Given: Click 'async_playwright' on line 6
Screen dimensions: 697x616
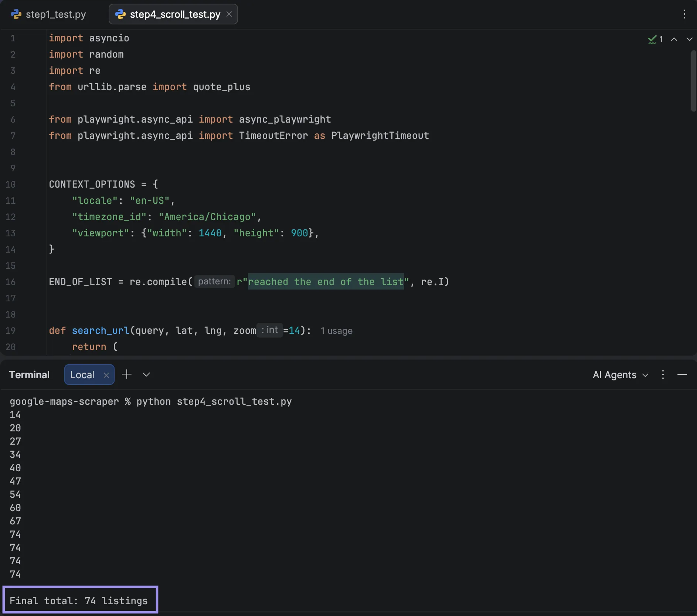Looking at the screenshot, I should pyautogui.click(x=285, y=119).
